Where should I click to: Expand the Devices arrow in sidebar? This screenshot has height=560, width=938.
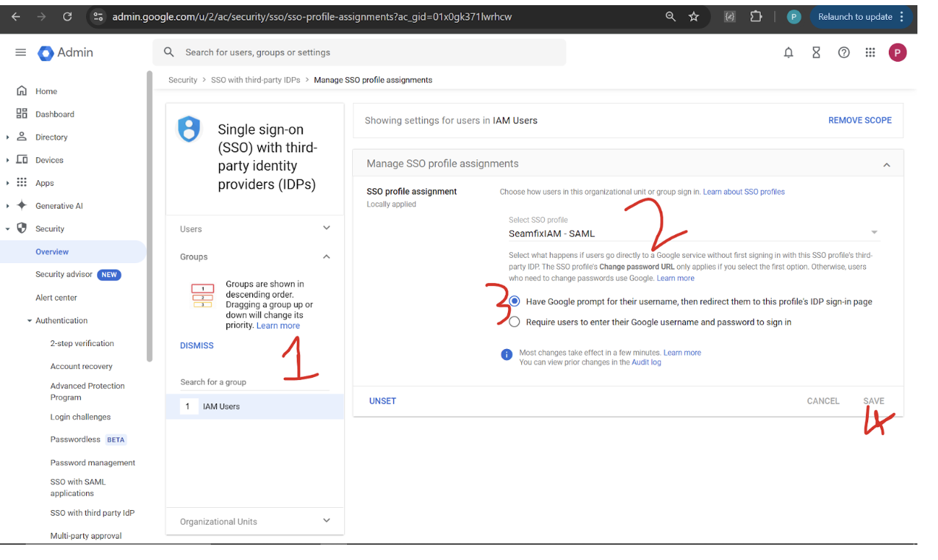pos(7,159)
